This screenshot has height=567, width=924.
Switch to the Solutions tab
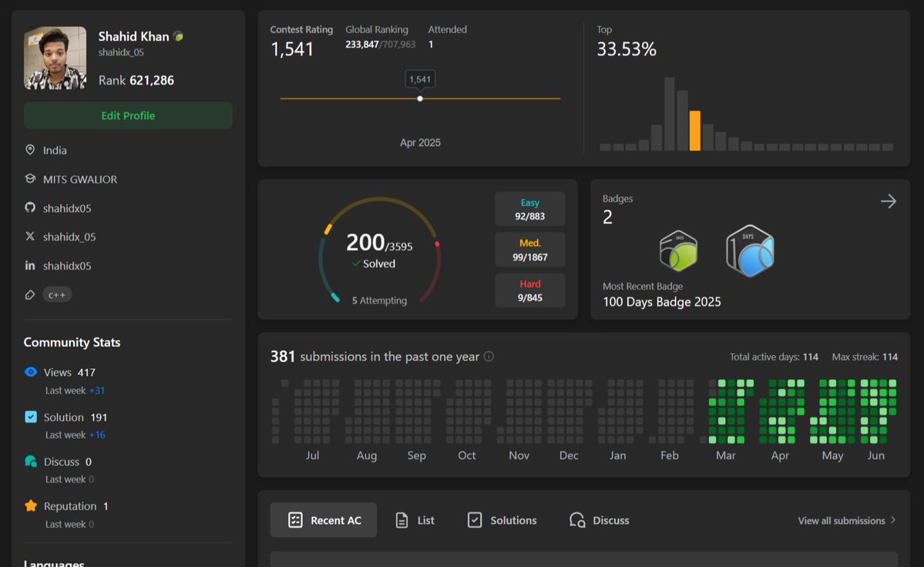(x=502, y=520)
